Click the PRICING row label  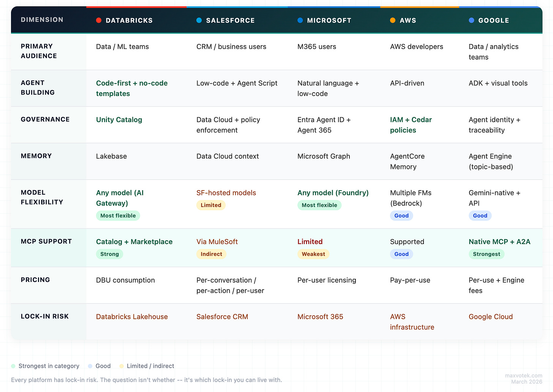pyautogui.click(x=35, y=280)
